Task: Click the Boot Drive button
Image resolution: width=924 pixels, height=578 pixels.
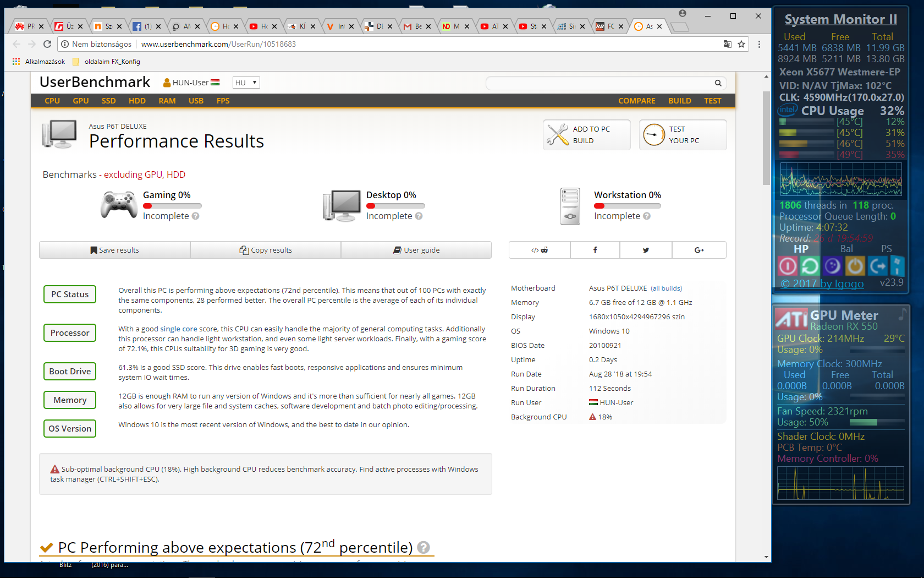Action: [70, 372]
